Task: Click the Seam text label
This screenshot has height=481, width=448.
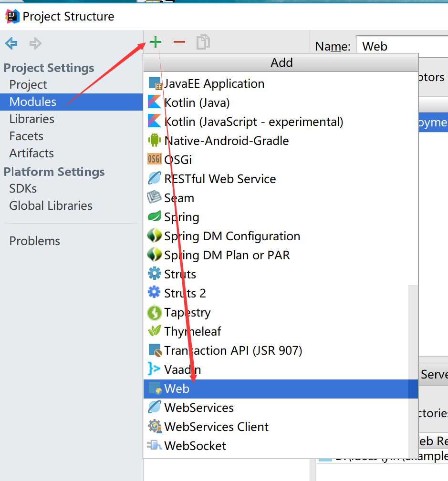Action: [x=179, y=198]
